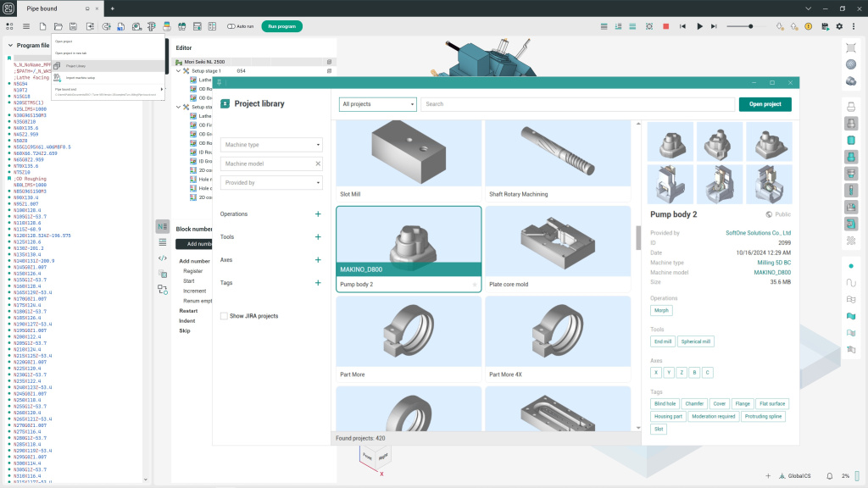Click the block numbering N icon
The height and width of the screenshot is (488, 868).
[x=162, y=226]
